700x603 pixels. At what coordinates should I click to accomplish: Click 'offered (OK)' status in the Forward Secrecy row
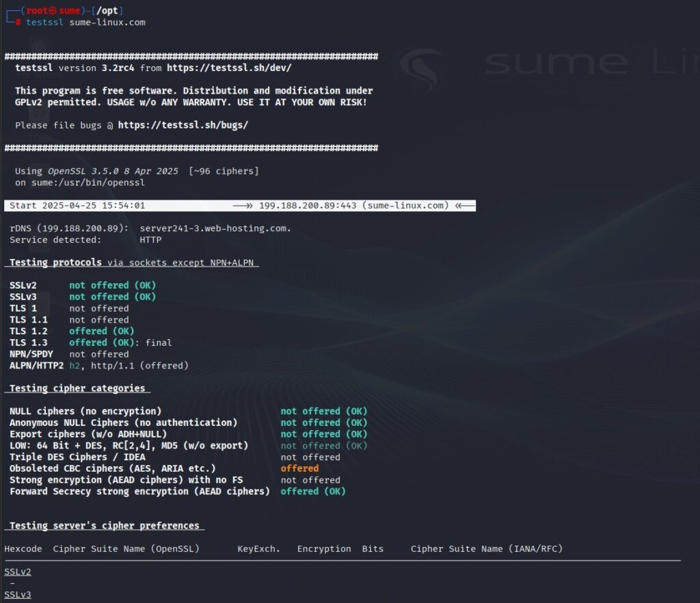click(x=313, y=492)
